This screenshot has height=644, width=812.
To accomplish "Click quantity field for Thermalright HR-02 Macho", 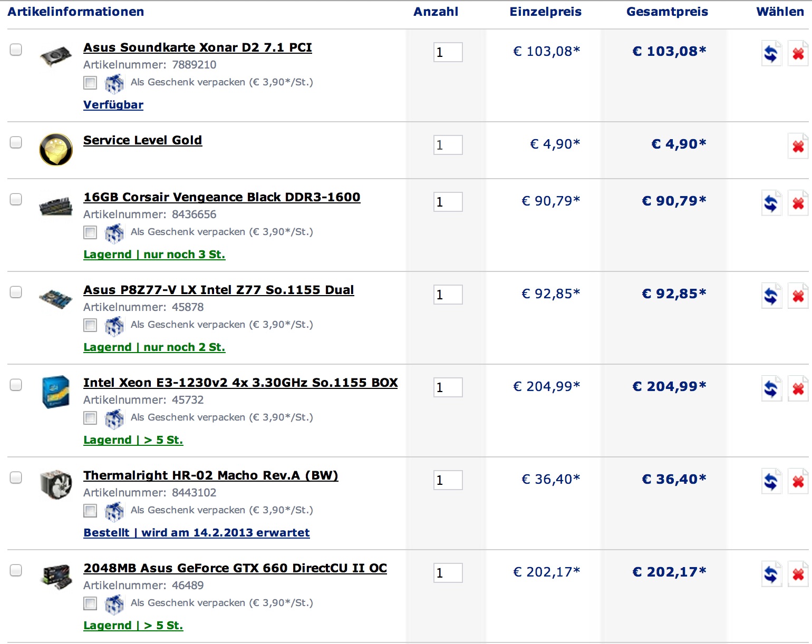I will 448,480.
